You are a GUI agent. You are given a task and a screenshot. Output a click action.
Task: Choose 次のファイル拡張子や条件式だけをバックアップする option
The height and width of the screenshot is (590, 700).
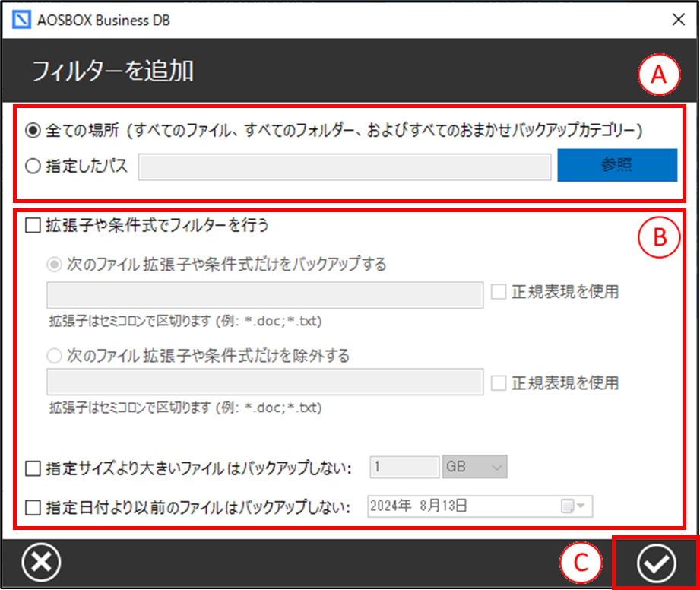tap(55, 265)
